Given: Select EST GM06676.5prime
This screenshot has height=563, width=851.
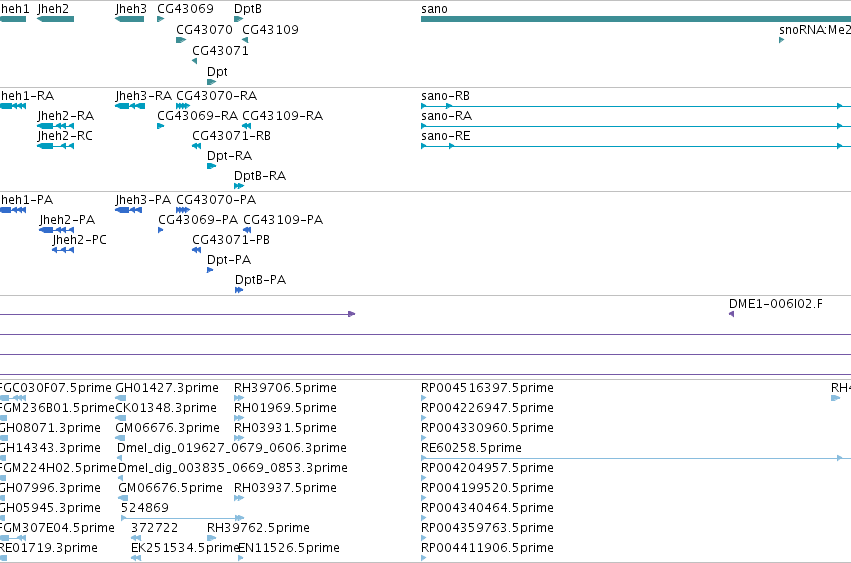Looking at the screenshot, I should [x=170, y=488].
